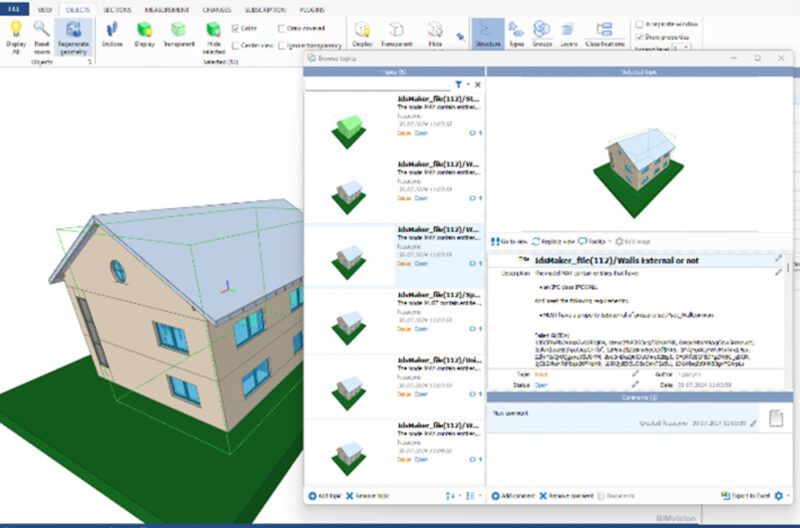The height and width of the screenshot is (528, 800).
Task: Switch to the VIEW ribbon tab
Action: click(x=45, y=10)
